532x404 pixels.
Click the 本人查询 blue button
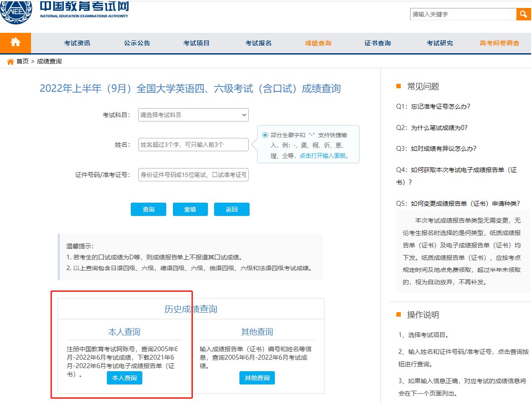point(125,378)
